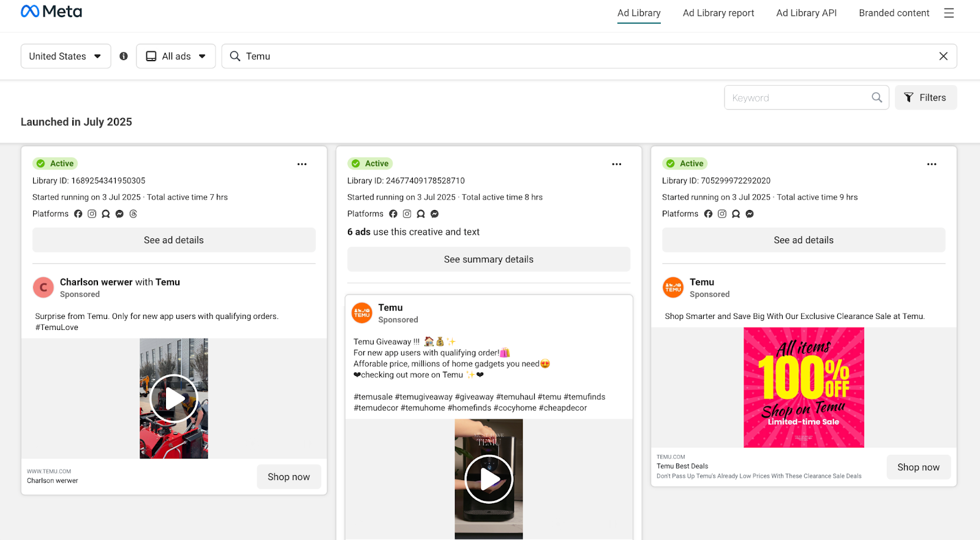Click Messenger icon on Temu Best Deals ad
The image size is (980, 540).
[x=750, y=214]
